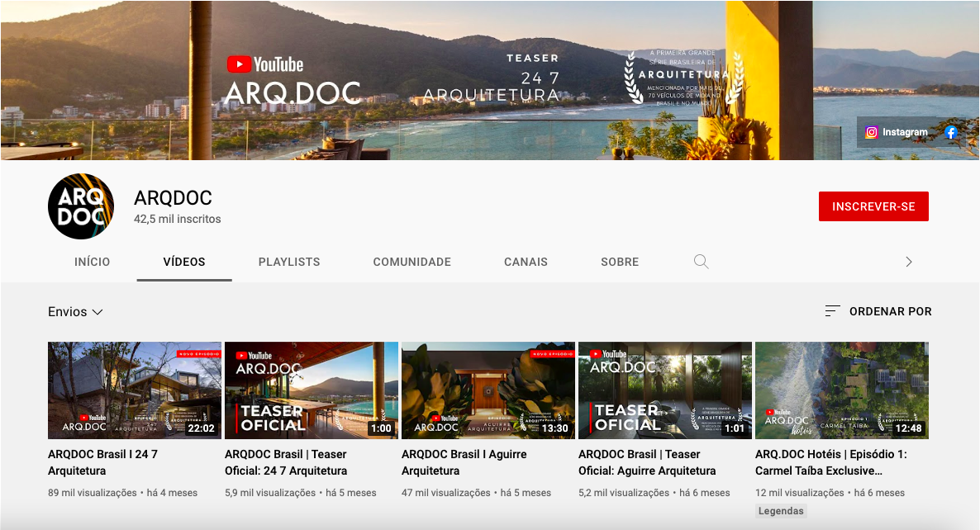This screenshot has width=980, height=530.
Task: Open the CANAIS tab
Action: tap(526, 262)
